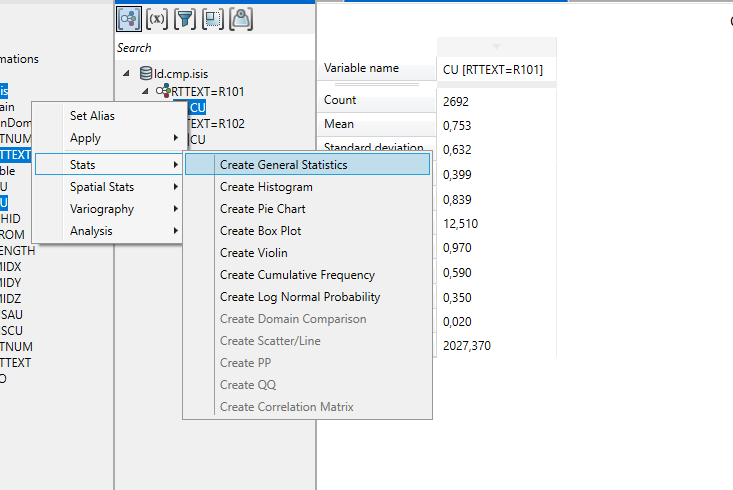Screen dimensions: 733x490
Task: Select the CU item under RTTEXT=R102
Action: [x=197, y=139]
